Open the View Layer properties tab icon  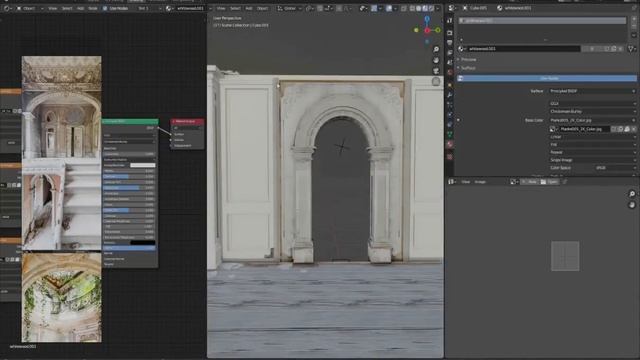(x=450, y=52)
